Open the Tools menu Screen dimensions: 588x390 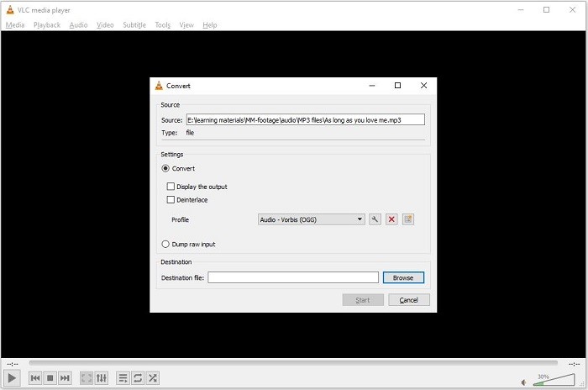(x=162, y=24)
